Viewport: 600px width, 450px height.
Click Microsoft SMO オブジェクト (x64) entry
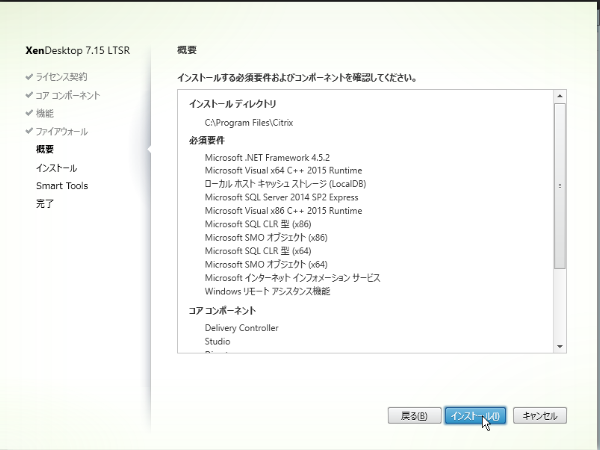pyautogui.click(x=266, y=264)
